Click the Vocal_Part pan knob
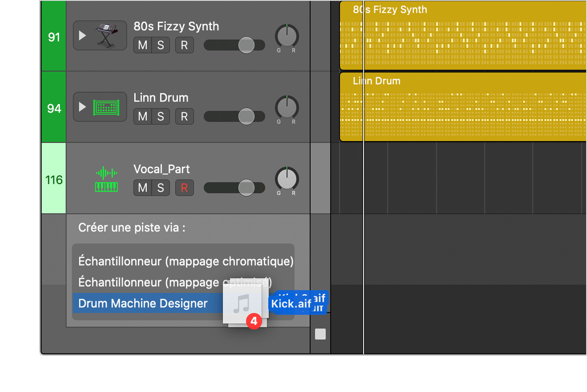This screenshot has height=392, width=587. click(287, 179)
